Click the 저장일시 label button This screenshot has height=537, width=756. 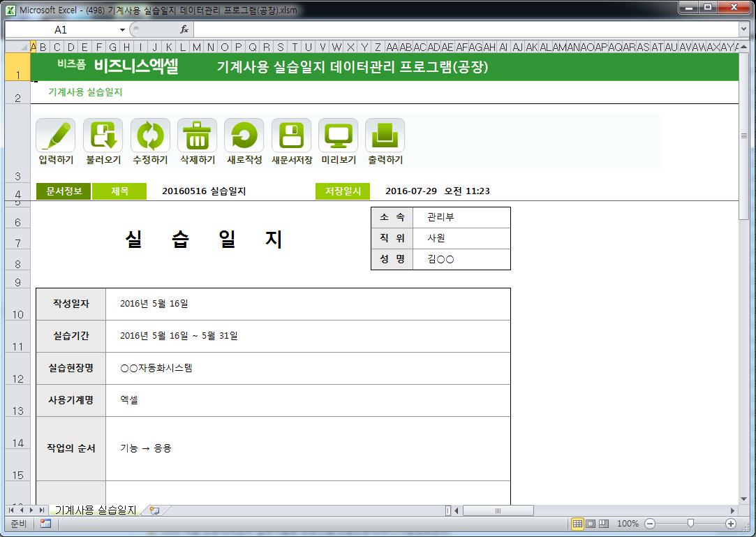[342, 191]
